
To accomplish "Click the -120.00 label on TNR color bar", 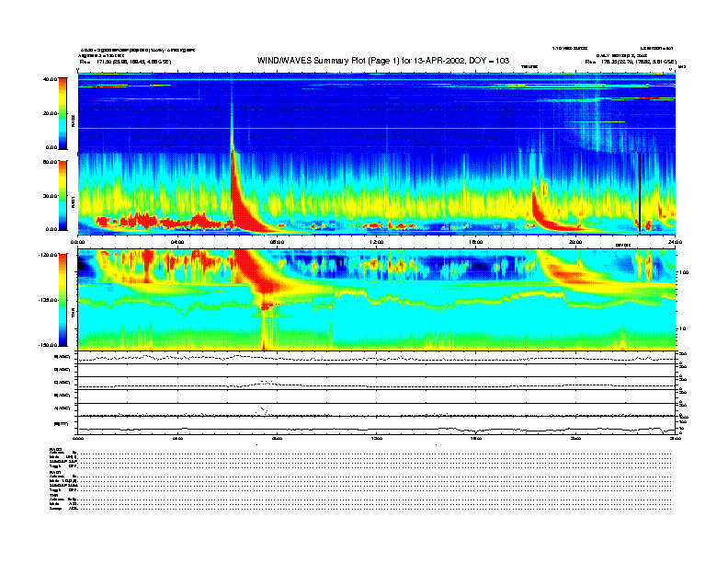I will pos(48,255).
